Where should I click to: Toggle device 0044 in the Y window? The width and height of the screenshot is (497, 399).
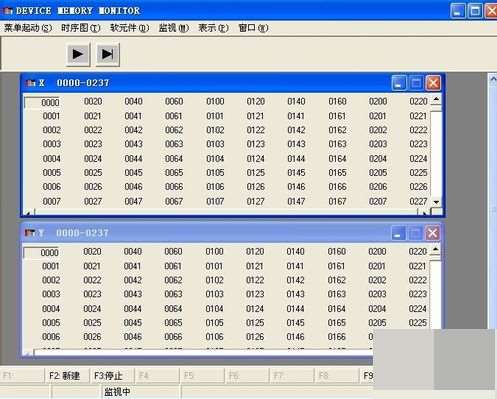(x=133, y=309)
